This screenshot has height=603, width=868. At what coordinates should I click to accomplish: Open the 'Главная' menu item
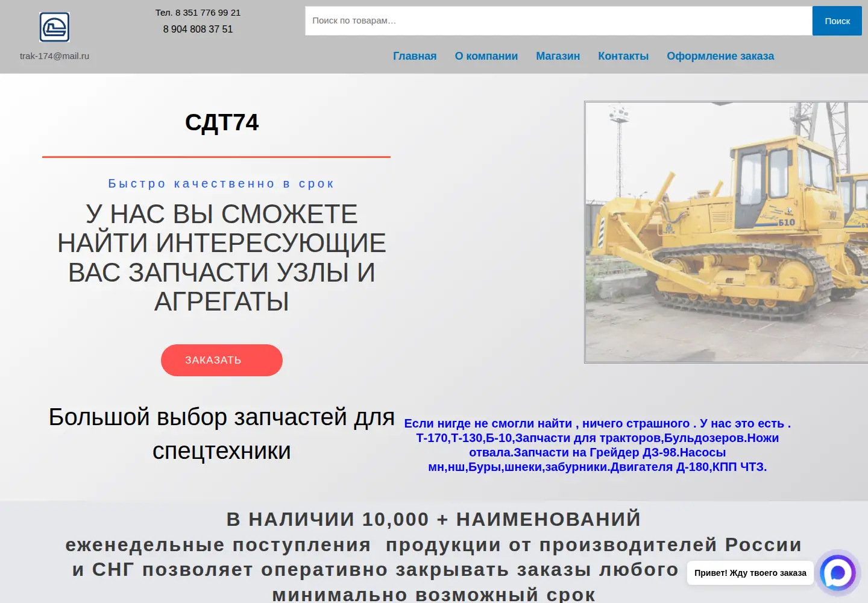[415, 56]
